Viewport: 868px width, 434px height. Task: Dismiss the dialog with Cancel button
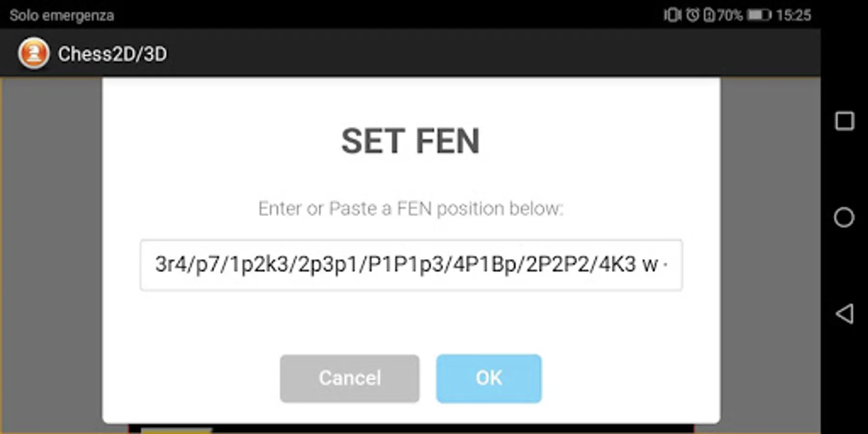(x=350, y=379)
